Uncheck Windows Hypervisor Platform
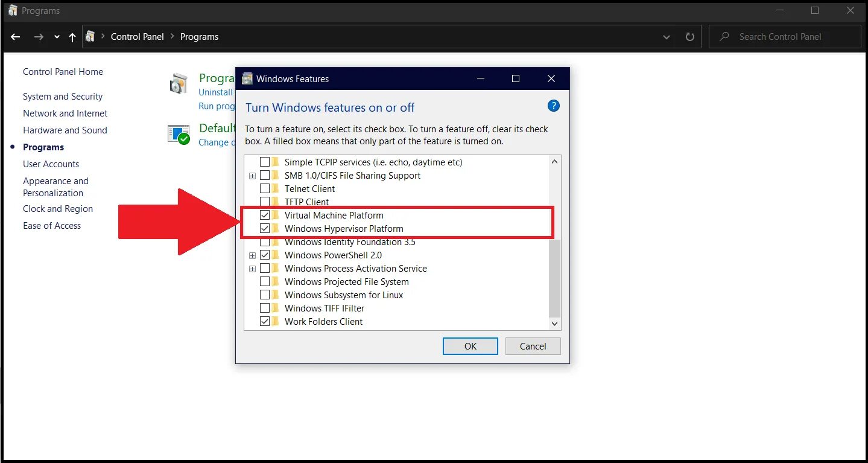This screenshot has height=463, width=868. pyautogui.click(x=265, y=229)
